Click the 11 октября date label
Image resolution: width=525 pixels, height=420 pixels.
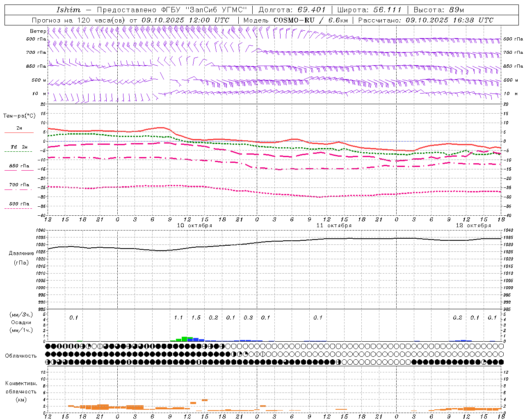[334, 226]
